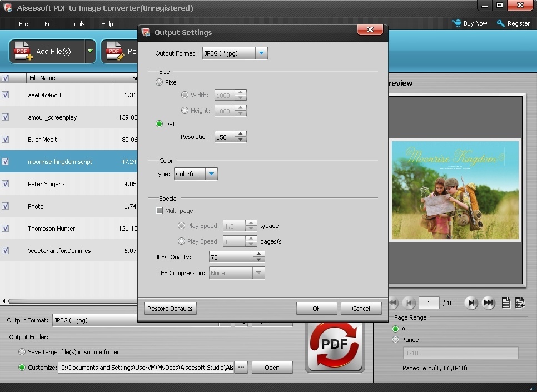
Task: Click the Aiseesoft app icon in title bar
Action: point(8,8)
